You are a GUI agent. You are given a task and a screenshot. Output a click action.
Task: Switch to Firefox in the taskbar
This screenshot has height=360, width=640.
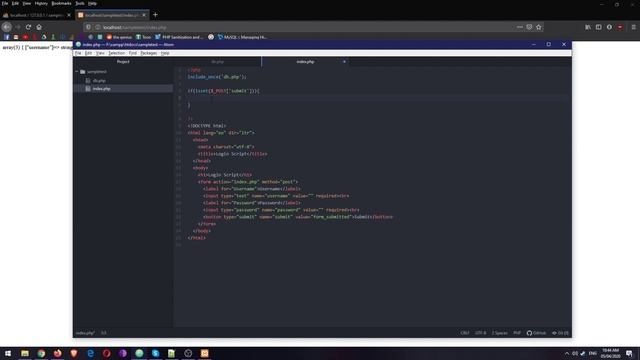point(58,353)
